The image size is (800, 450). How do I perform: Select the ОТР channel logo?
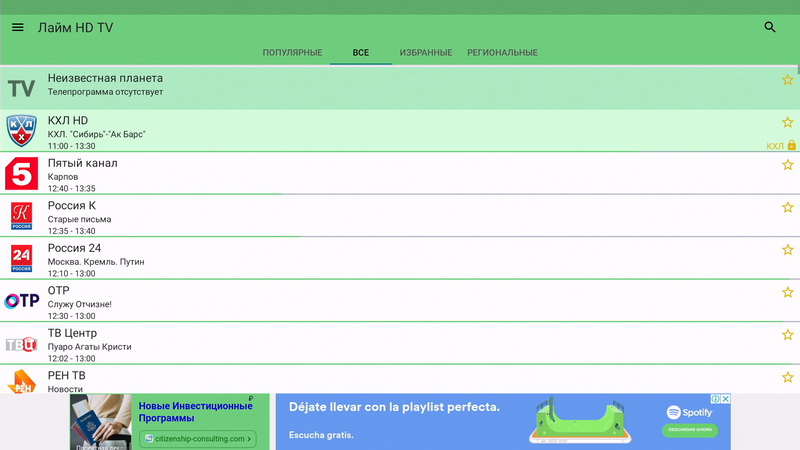point(21,301)
